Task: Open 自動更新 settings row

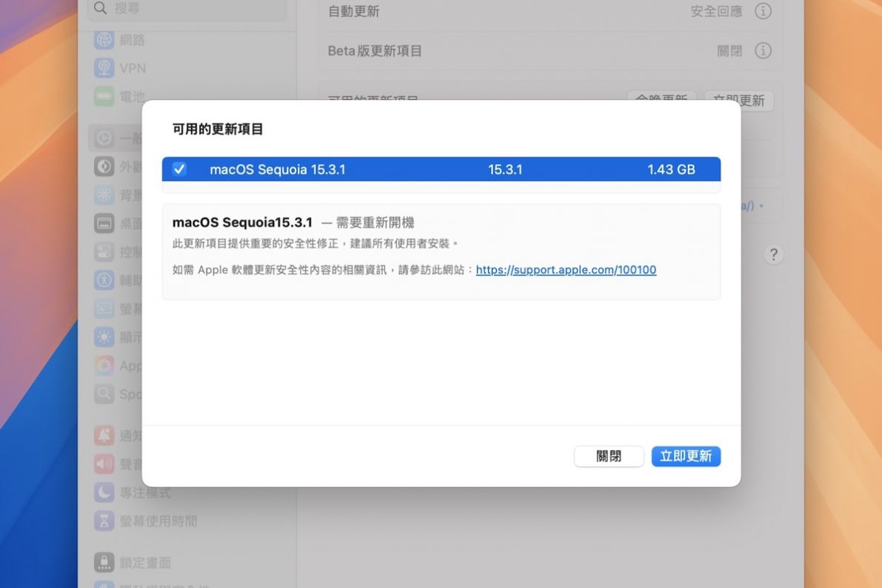Action: click(x=518, y=12)
